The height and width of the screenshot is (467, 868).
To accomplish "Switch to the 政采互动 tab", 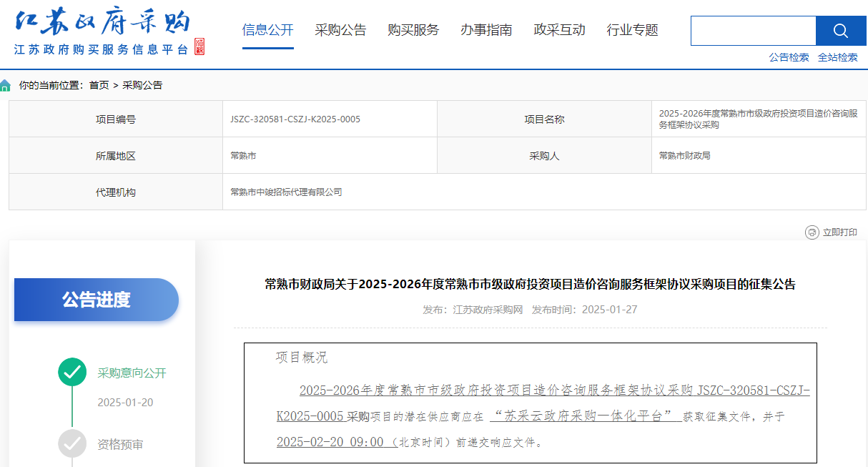I will (559, 30).
